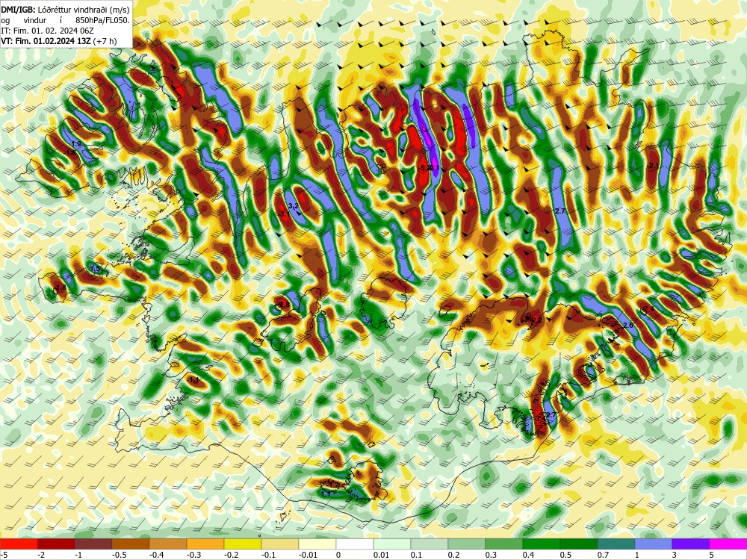Select the khaki swatch above -0.1
This screenshot has width=747, height=560.
point(280,544)
